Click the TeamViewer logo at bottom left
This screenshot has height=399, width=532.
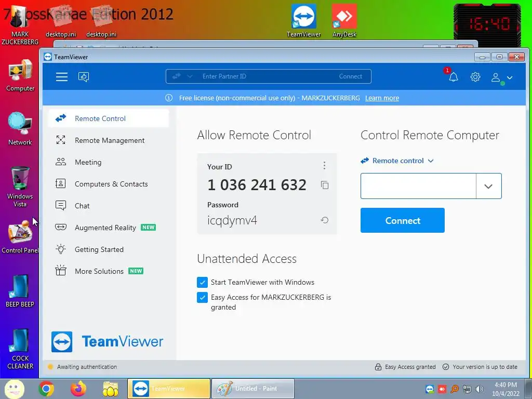[107, 342]
